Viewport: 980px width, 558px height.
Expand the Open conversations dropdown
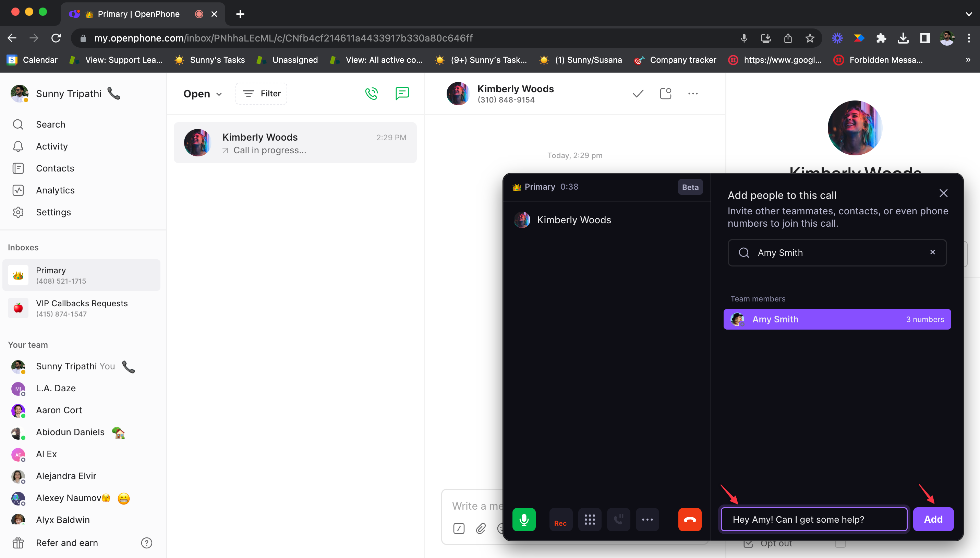click(x=202, y=94)
